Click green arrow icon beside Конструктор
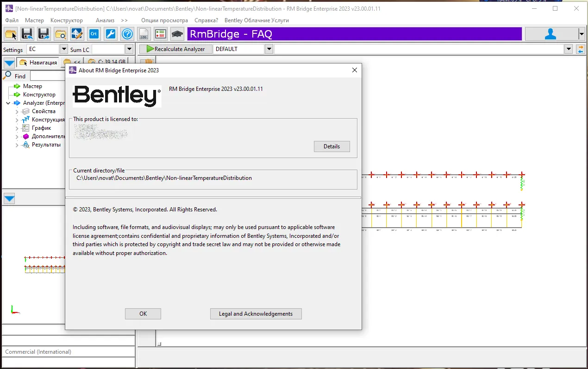 17,95
